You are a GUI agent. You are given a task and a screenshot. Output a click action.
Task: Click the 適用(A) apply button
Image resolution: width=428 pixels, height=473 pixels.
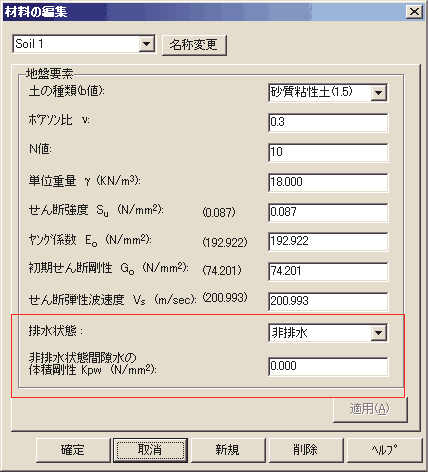(x=370, y=409)
